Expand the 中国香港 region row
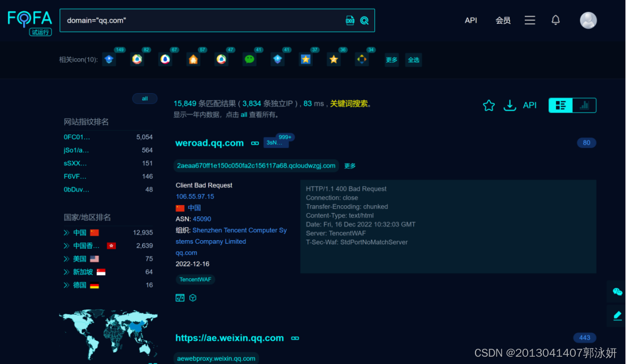The image size is (626, 364). coord(66,246)
